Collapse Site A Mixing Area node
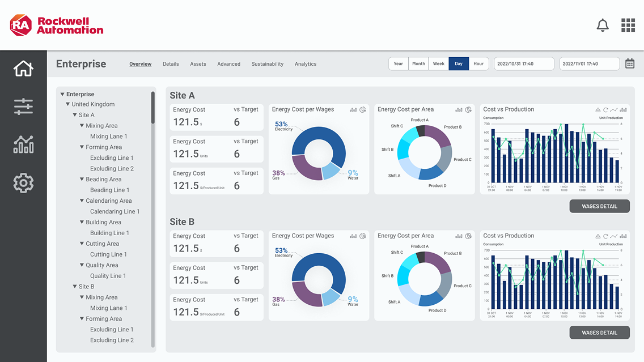644x362 pixels. [x=82, y=126]
